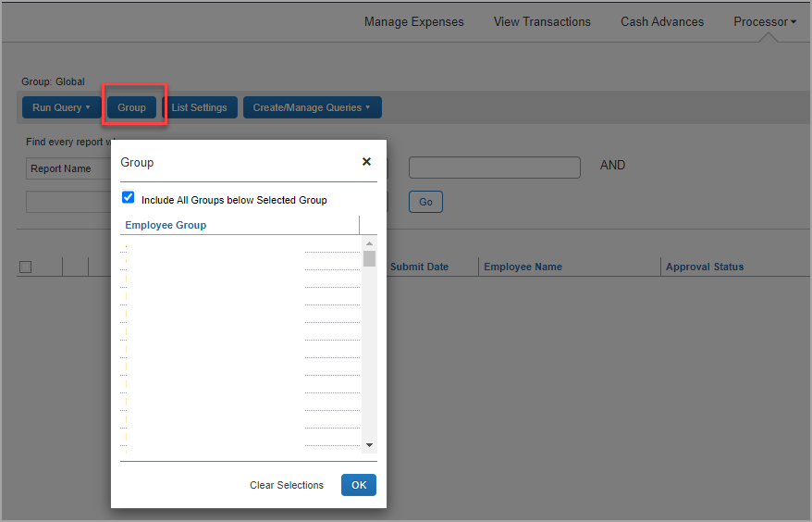
Task: Tick the select-all checkbox in report table header
Action: (x=26, y=267)
